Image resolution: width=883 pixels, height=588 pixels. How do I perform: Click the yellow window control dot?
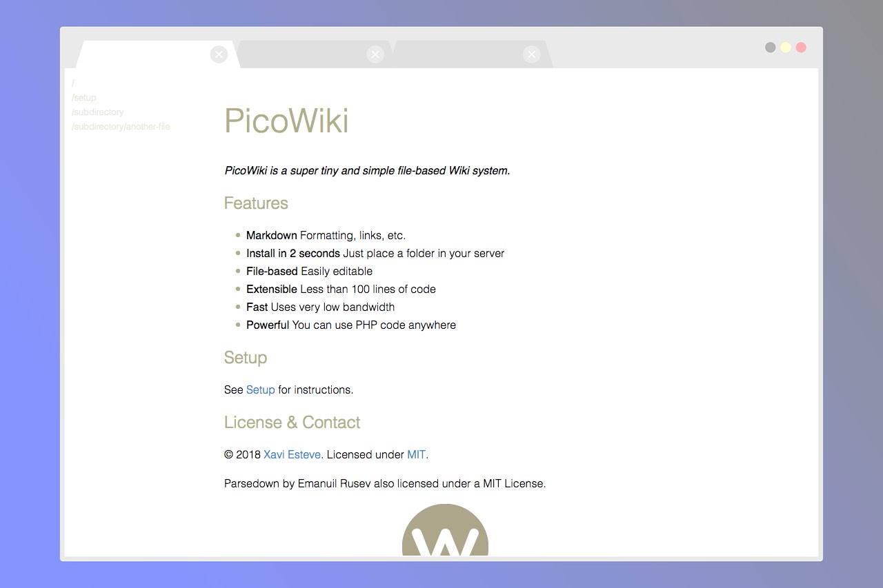[786, 47]
